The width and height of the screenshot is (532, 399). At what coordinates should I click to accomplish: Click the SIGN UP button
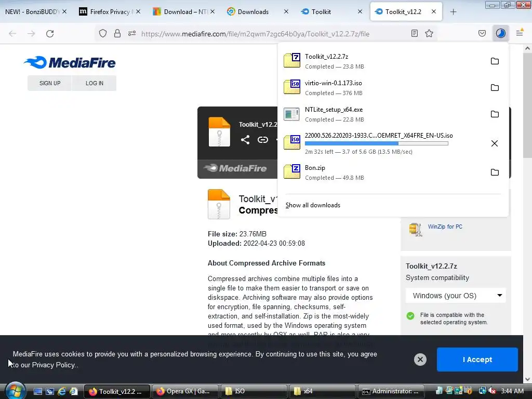50,83
